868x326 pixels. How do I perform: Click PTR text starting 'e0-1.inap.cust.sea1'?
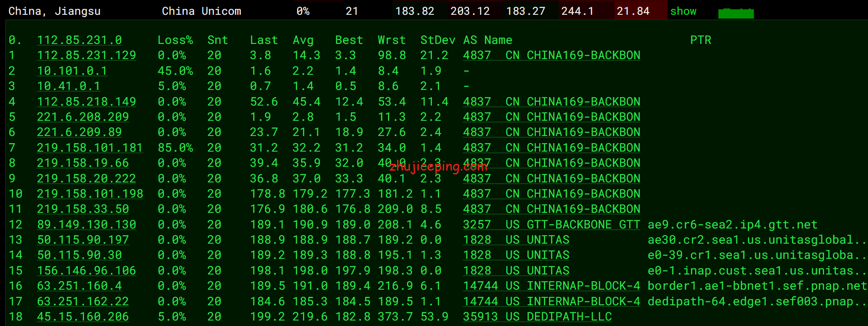point(757,271)
